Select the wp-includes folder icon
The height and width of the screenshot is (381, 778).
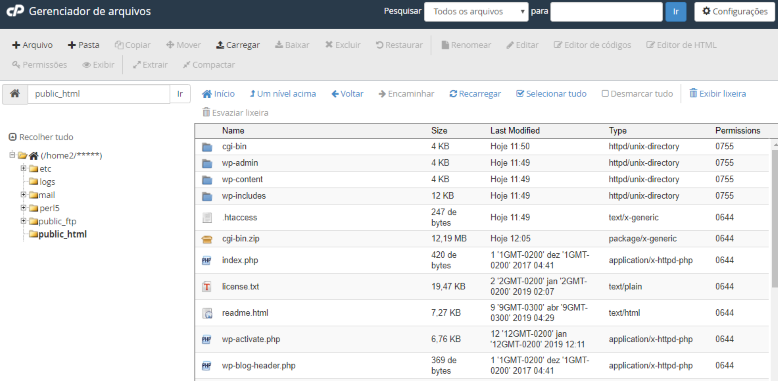(x=207, y=196)
